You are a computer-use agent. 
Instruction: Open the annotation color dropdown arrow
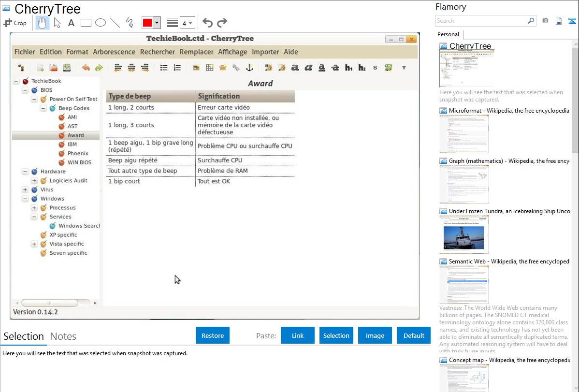[157, 23]
